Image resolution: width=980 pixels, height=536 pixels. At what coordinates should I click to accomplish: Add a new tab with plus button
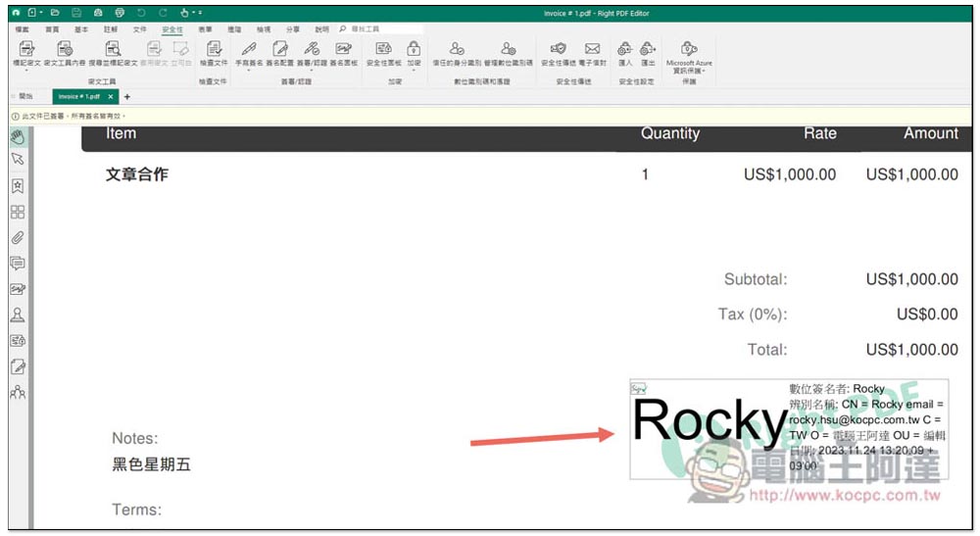click(126, 96)
